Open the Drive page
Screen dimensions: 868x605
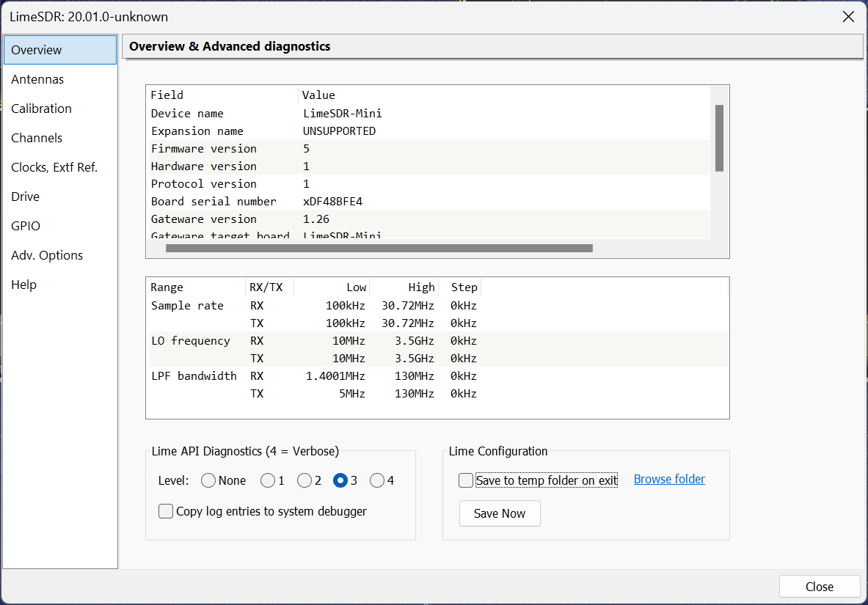point(24,196)
